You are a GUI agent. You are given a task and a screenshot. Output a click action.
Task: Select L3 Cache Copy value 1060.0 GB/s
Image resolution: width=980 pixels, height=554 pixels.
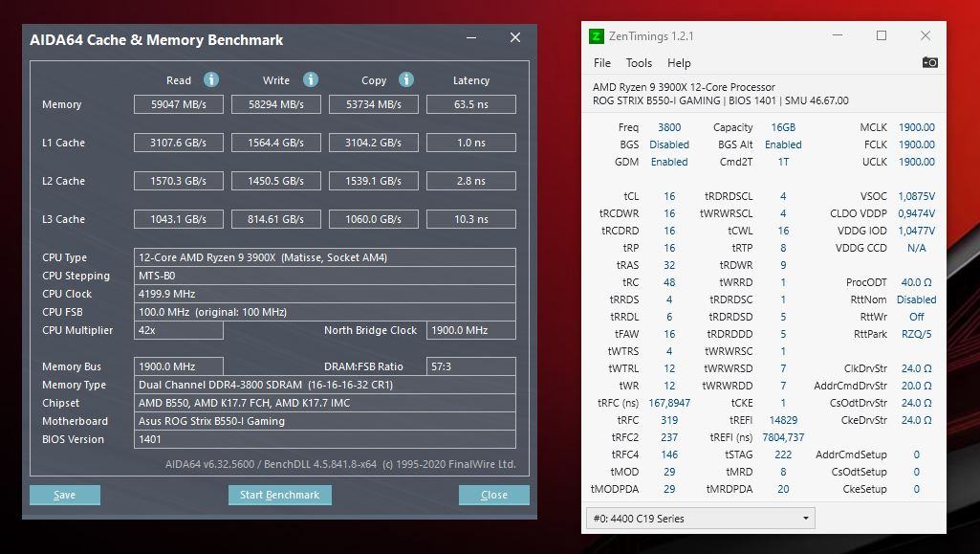click(374, 219)
